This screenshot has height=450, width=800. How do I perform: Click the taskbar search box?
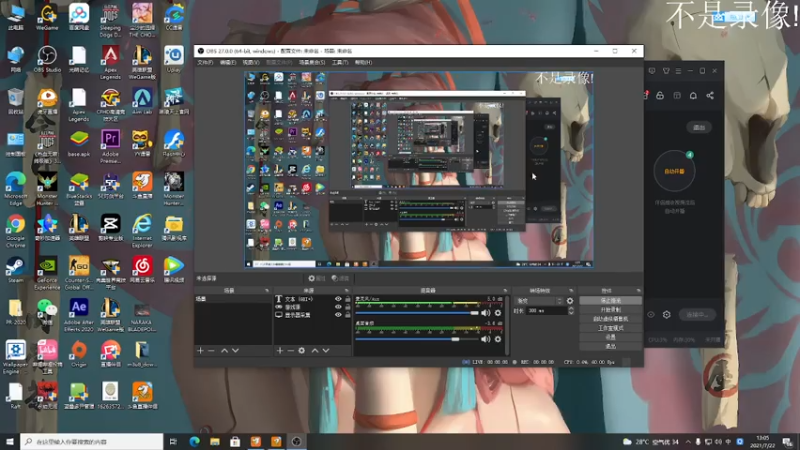(x=92, y=441)
